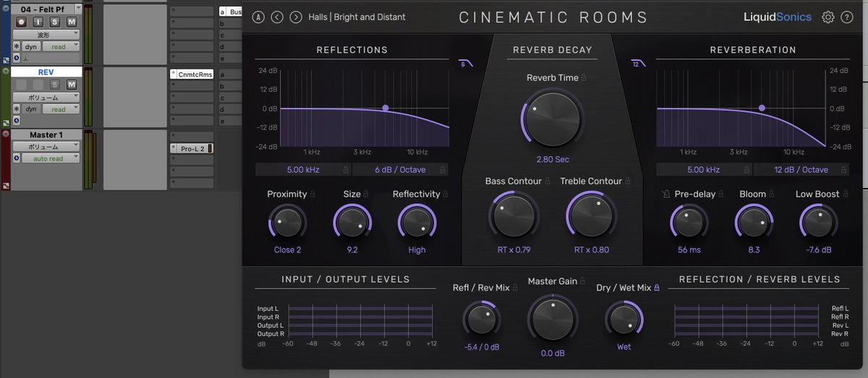Lock the Bloom parameter
Screen dimensions: 868x378
[x=772, y=194]
